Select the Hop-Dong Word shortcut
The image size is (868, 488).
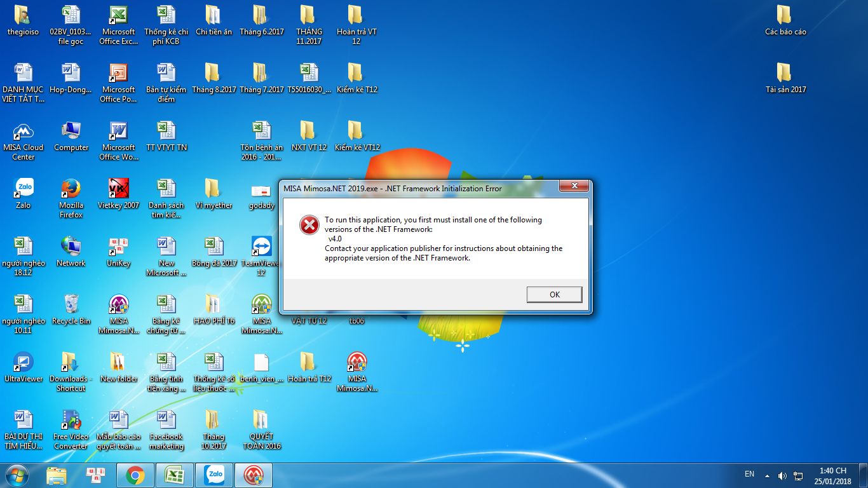click(x=71, y=78)
